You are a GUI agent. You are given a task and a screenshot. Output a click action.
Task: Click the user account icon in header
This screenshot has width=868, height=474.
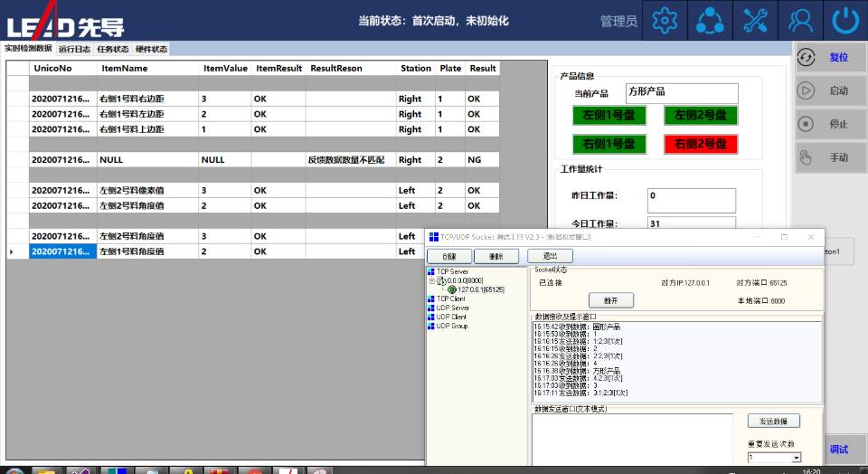click(x=800, y=20)
